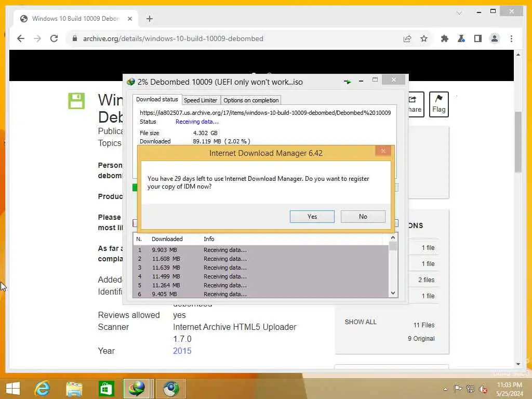Select connection row 4 with 11.499 MB
Image resolution: width=532 pixels, height=399 pixels.
tap(261, 276)
